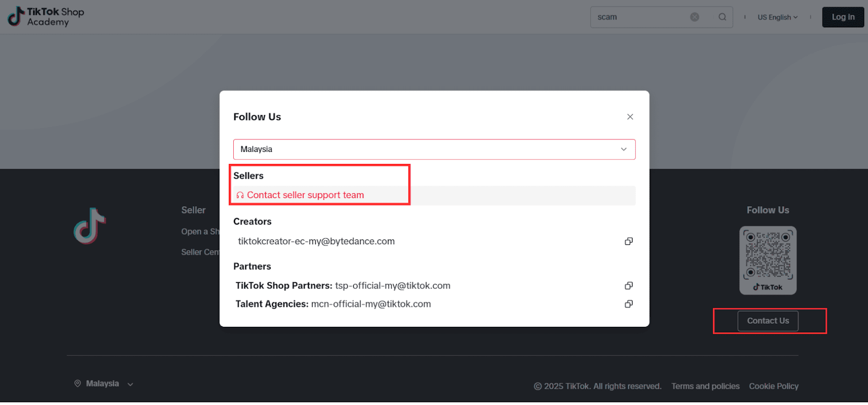
Task: Open the Malaysia country dropdown in dialog
Action: coord(434,149)
